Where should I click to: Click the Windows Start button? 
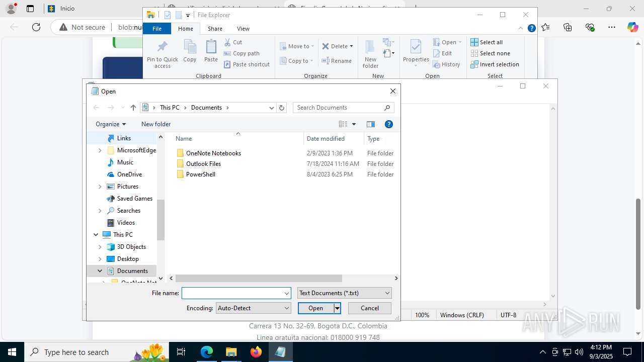12,352
